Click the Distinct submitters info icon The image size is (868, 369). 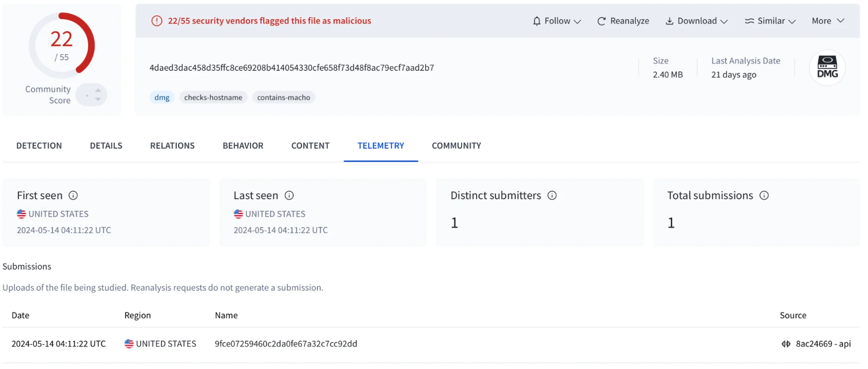tap(552, 195)
